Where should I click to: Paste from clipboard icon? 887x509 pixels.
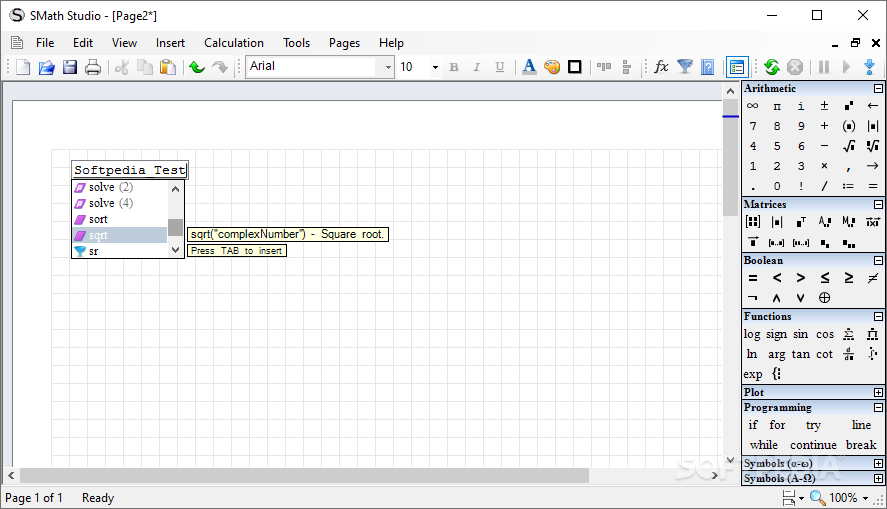point(167,67)
